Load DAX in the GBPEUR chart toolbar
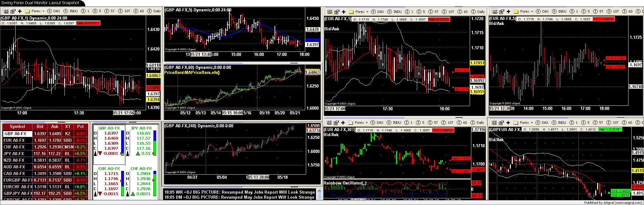Image resolution: width=644 pixels, height=205 pixels. (542, 123)
